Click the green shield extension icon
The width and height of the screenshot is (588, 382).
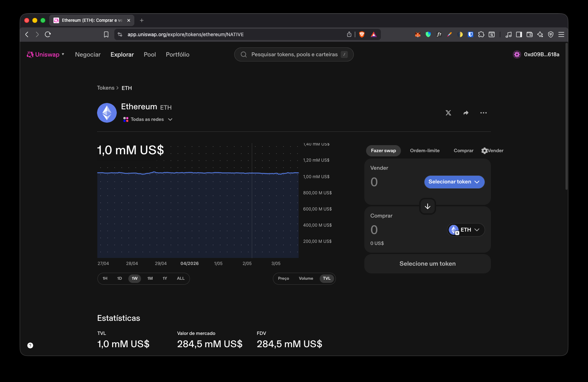(x=428, y=34)
